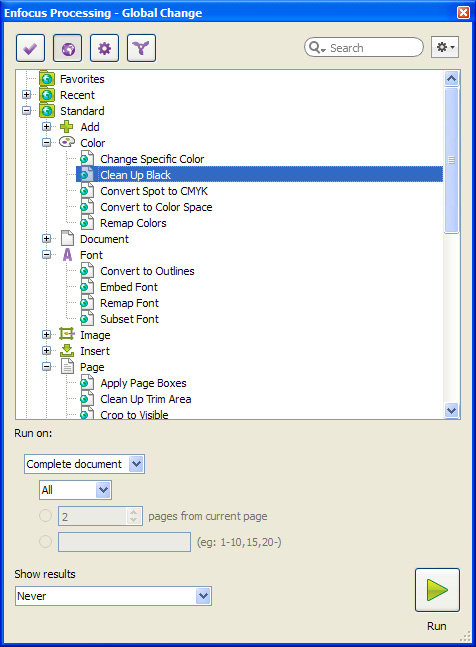Click the Color palette icon
This screenshot has height=647, width=476.
67,142
